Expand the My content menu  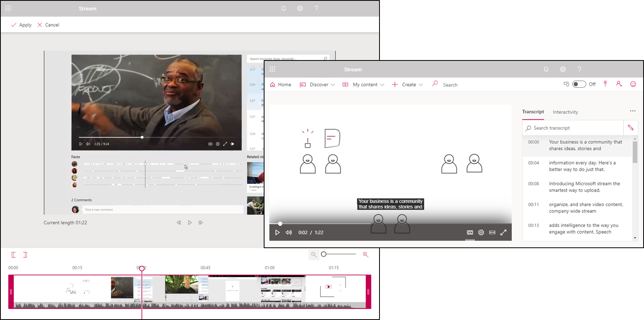[x=363, y=84]
